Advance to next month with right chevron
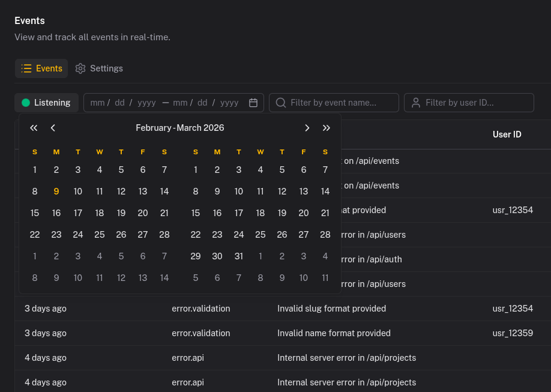This screenshot has height=392, width=551. click(307, 128)
